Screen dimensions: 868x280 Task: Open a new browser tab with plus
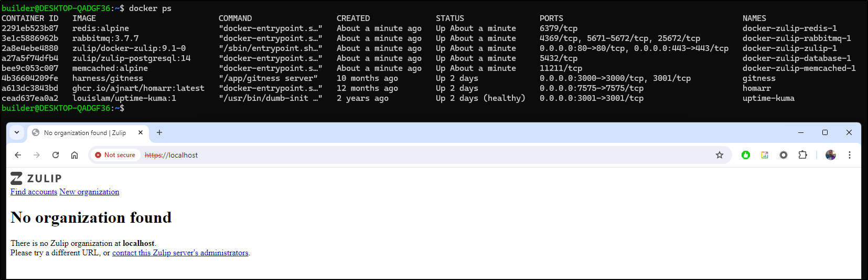tap(159, 132)
